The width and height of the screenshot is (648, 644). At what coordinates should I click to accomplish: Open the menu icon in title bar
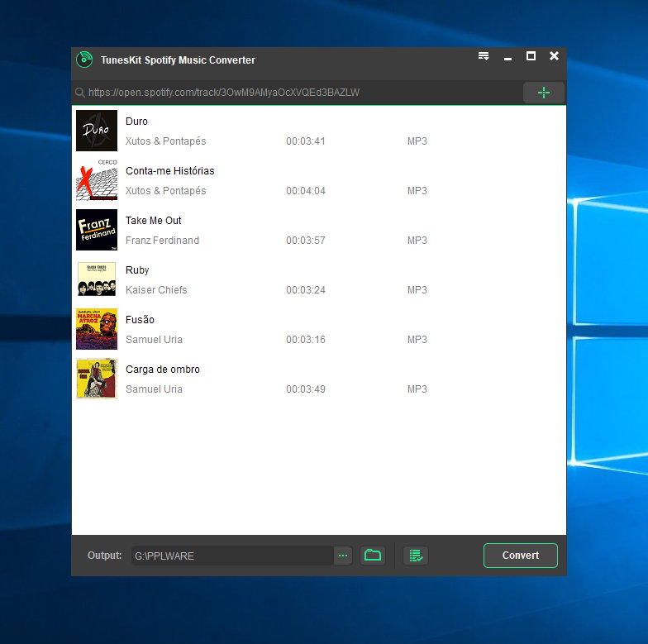(484, 56)
